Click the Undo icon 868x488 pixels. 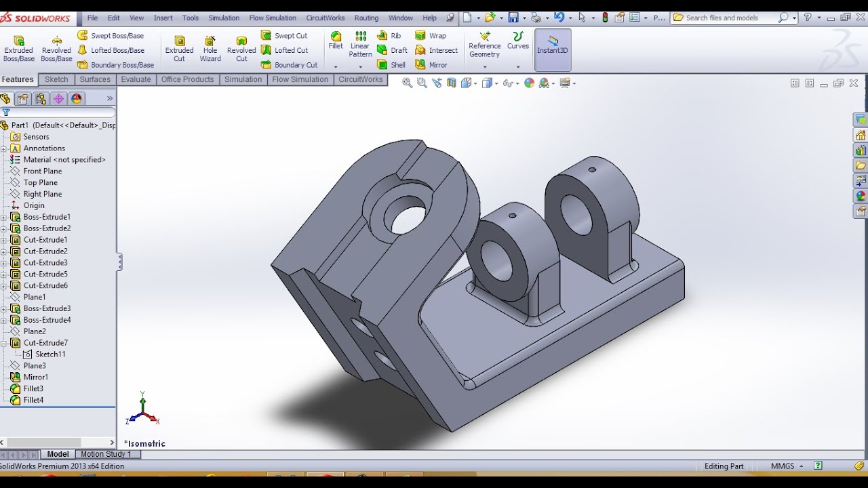(x=558, y=18)
